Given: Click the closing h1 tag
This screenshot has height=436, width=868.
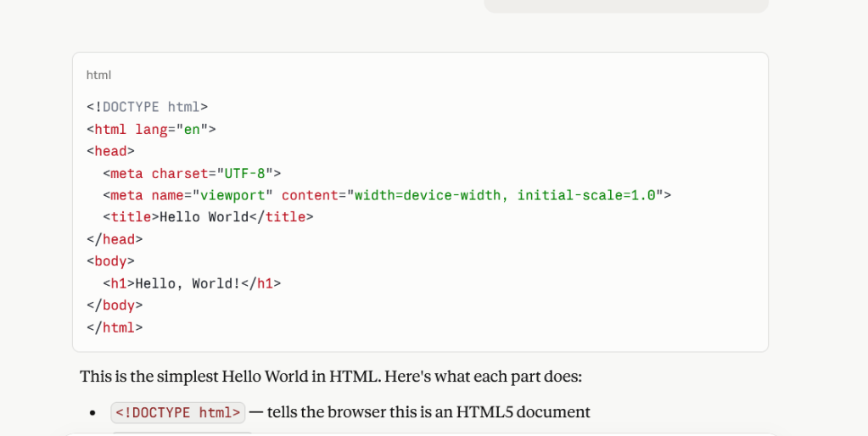Looking at the screenshot, I should pyautogui.click(x=261, y=283).
